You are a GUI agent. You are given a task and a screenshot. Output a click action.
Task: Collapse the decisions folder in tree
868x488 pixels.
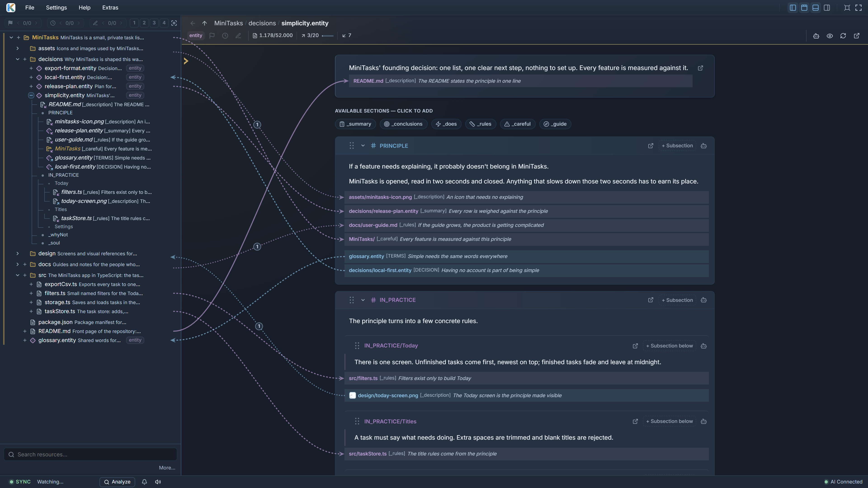18,59
